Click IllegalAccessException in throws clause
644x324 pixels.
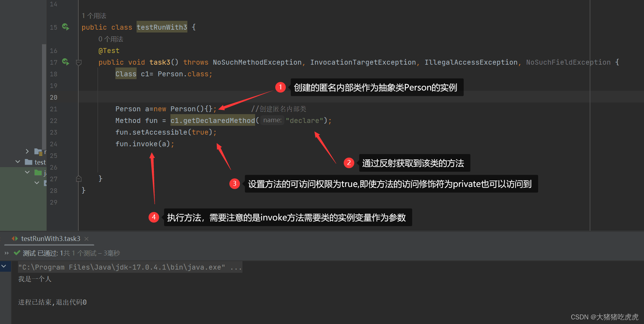pos(471,62)
